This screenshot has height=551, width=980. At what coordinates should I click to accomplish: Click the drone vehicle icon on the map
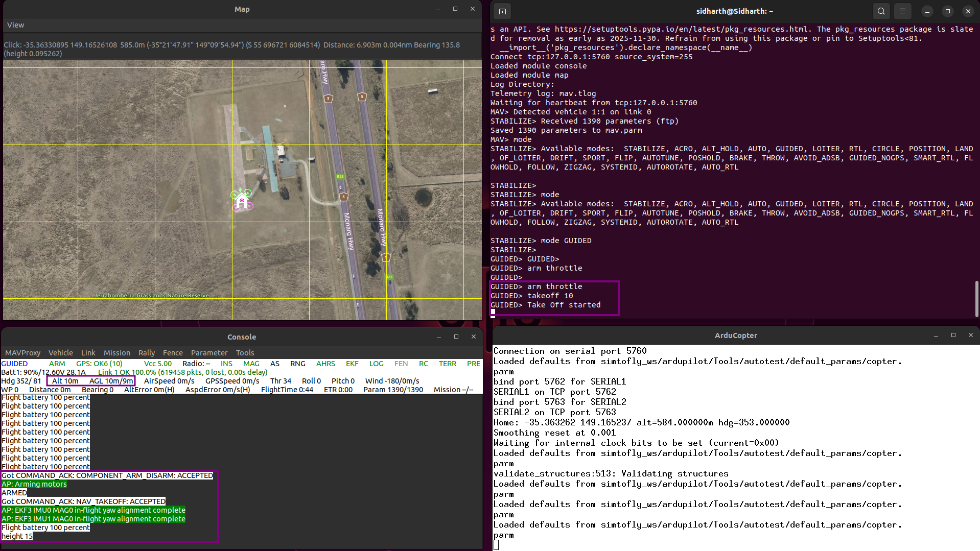pos(242,200)
